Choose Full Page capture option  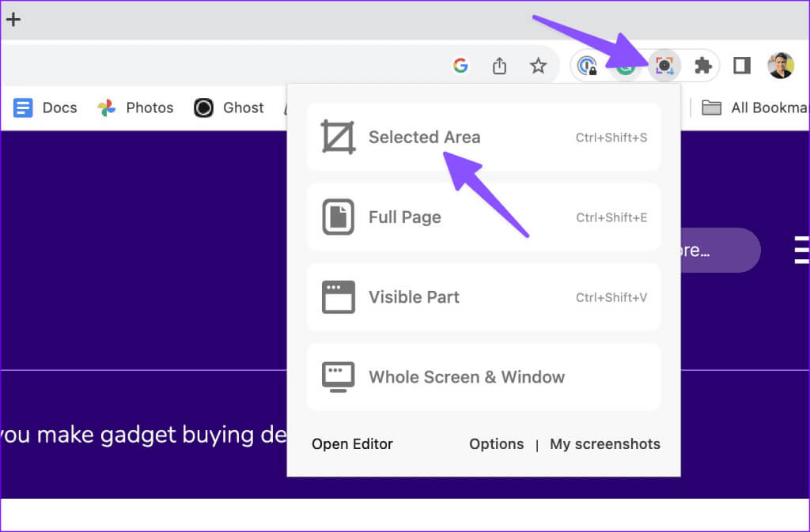point(483,217)
